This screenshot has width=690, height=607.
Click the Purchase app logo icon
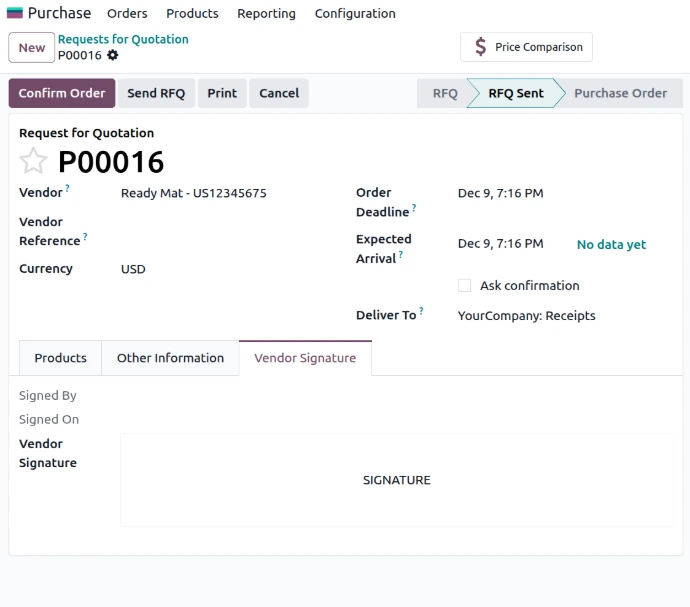(x=15, y=13)
